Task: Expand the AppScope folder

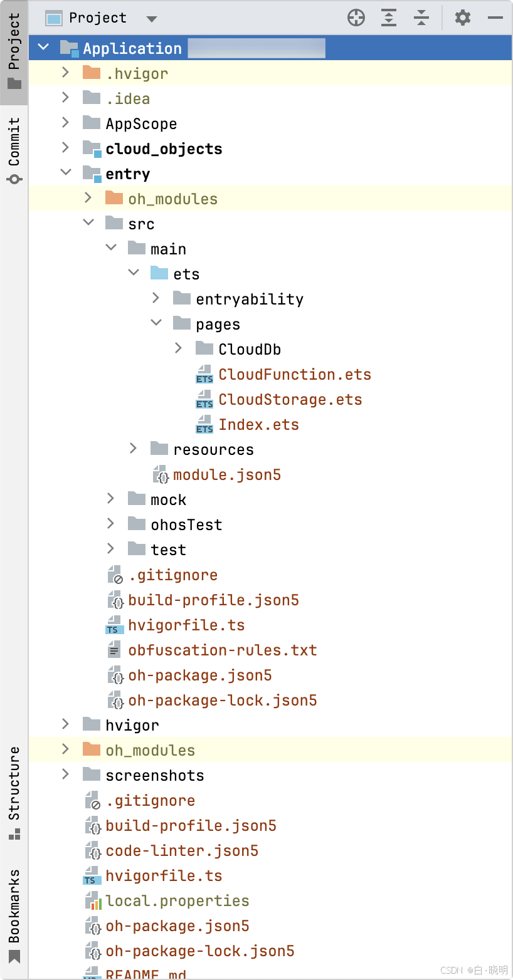Action: tap(66, 123)
